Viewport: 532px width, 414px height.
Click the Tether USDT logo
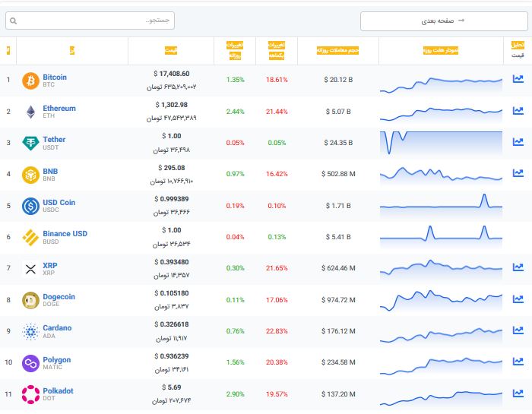30,143
